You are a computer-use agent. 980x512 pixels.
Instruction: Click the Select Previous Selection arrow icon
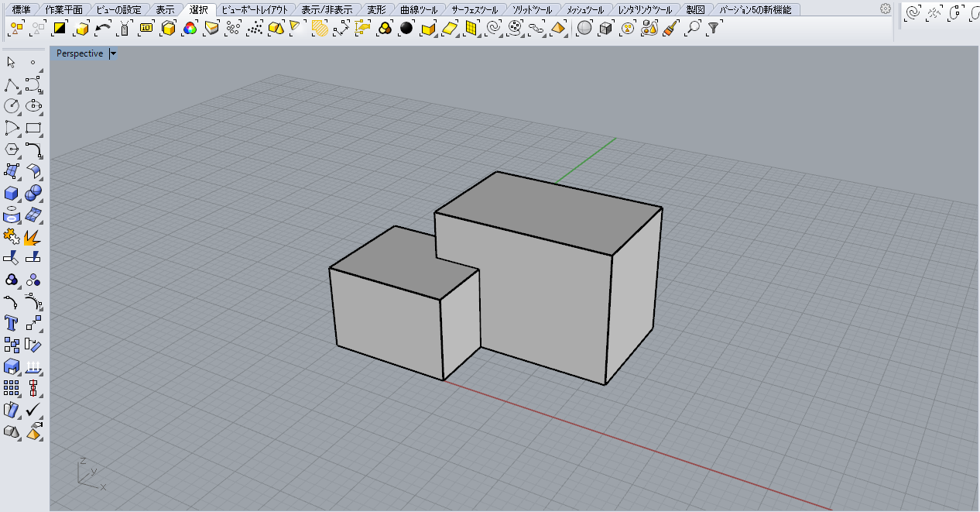click(x=103, y=28)
